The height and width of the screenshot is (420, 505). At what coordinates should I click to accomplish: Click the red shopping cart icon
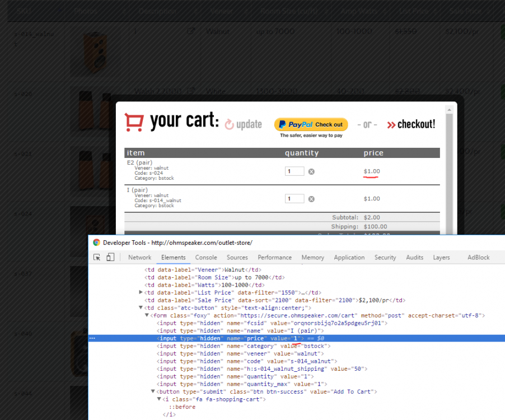[x=134, y=122]
